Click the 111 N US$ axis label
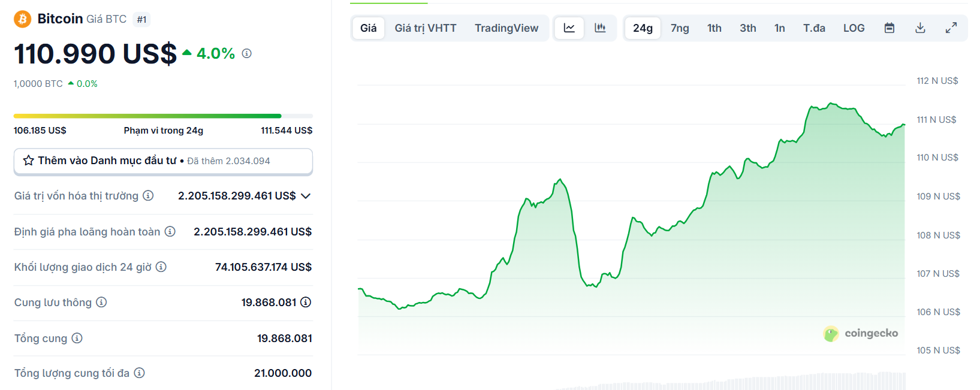 (x=936, y=120)
